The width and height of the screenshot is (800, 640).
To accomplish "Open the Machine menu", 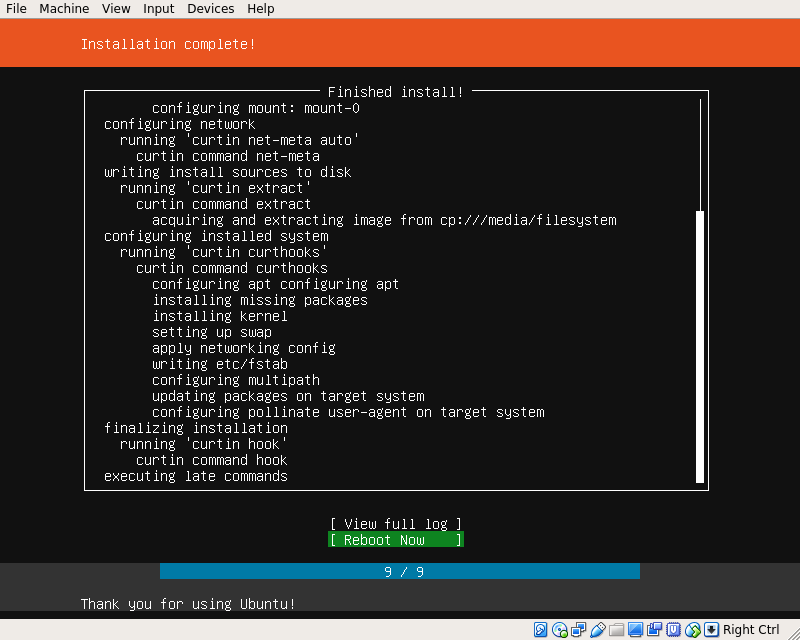I will click(64, 9).
